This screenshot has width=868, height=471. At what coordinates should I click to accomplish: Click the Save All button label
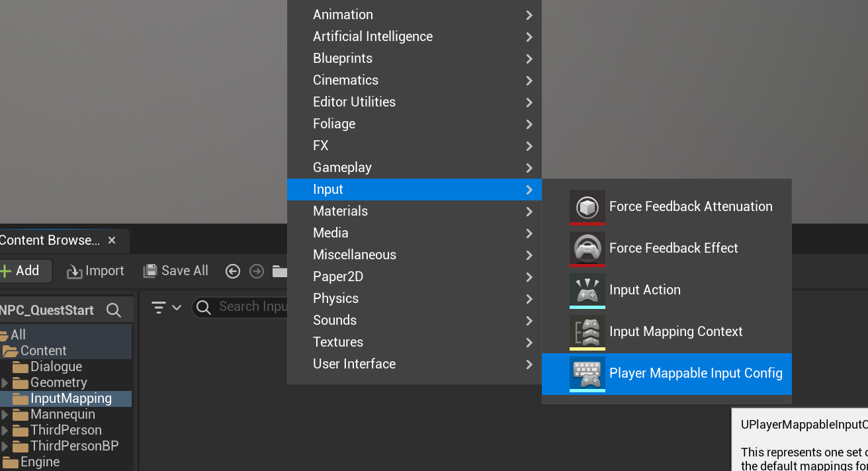pyautogui.click(x=185, y=271)
